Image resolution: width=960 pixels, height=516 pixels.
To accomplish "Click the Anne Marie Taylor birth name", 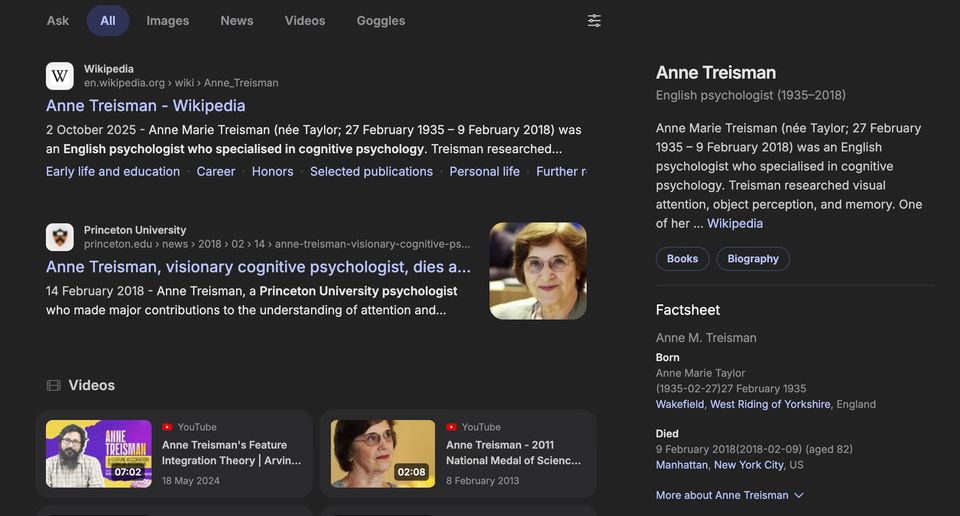I will click(x=700, y=373).
